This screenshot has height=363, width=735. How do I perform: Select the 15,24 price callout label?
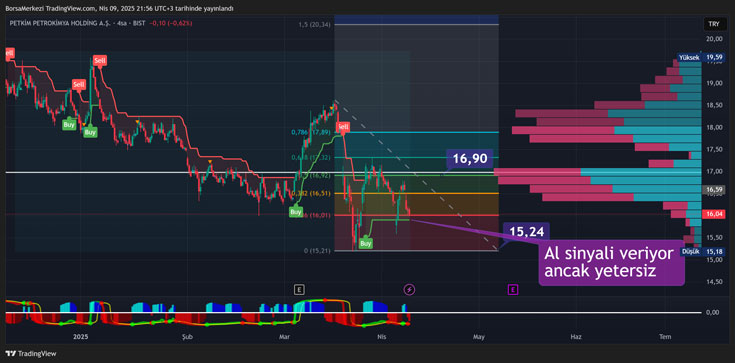(x=526, y=232)
